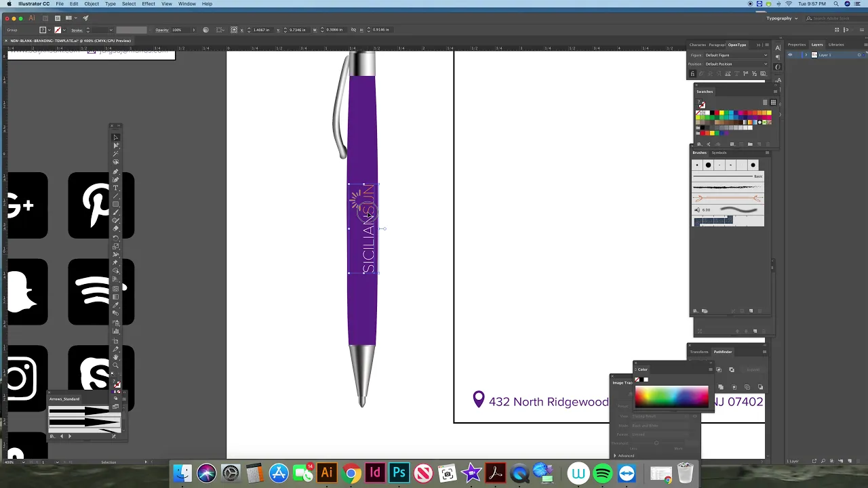Viewport: 868px width, 488px height.
Task: Toggle Layer 1 visibility eye
Action: point(790,55)
